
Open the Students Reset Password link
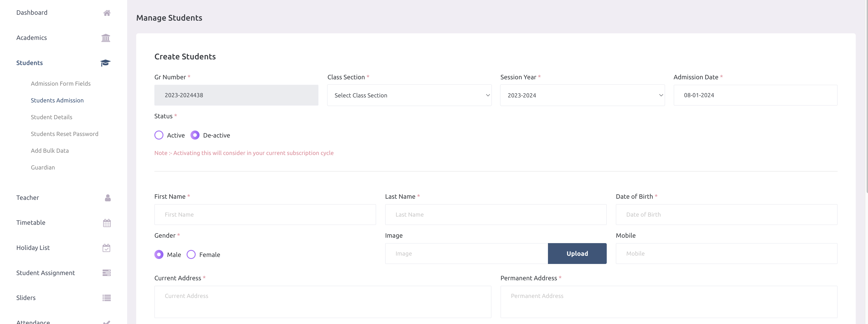coord(64,134)
